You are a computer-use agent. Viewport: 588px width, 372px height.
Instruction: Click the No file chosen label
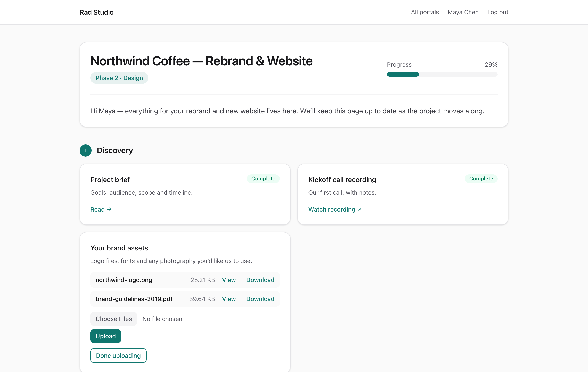click(x=162, y=319)
